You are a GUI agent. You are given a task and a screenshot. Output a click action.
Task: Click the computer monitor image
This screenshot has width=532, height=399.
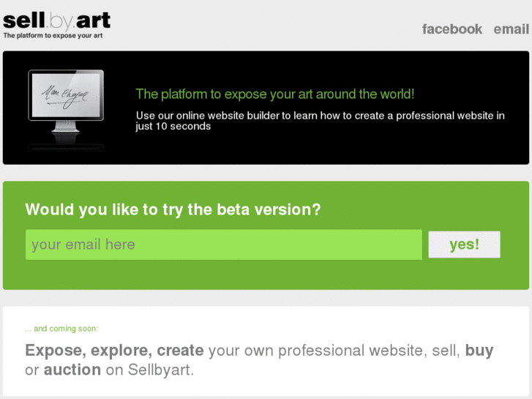coord(66,108)
